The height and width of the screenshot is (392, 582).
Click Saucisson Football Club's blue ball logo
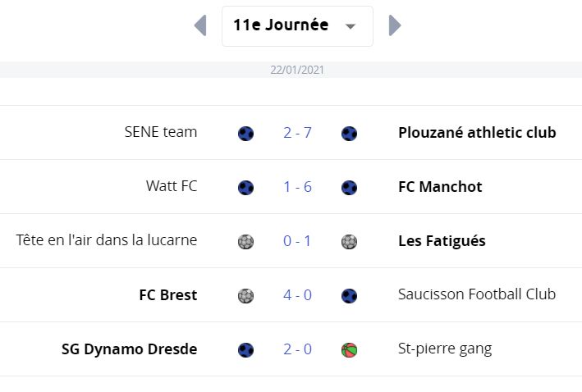(349, 295)
